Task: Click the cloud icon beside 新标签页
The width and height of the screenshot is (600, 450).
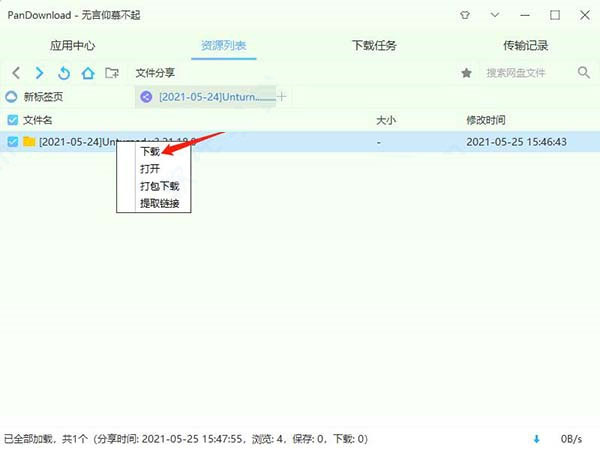Action: pos(11,97)
